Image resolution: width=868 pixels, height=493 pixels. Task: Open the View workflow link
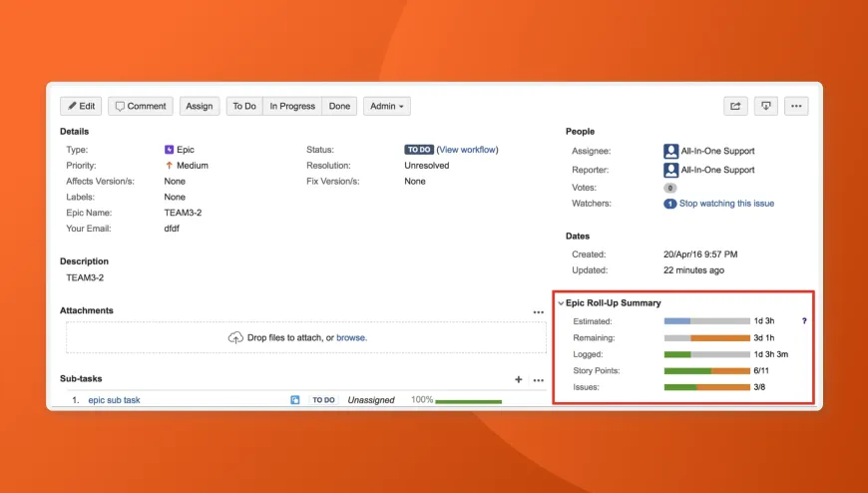tap(467, 150)
